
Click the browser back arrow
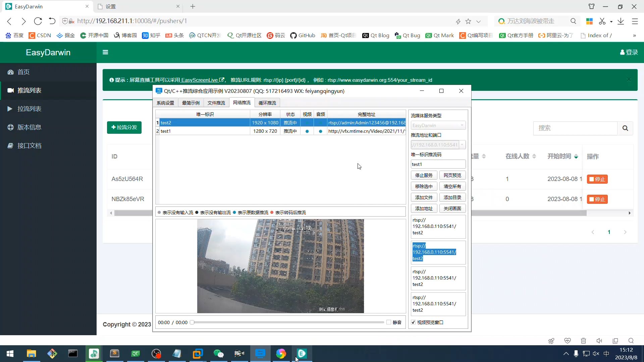point(9,21)
